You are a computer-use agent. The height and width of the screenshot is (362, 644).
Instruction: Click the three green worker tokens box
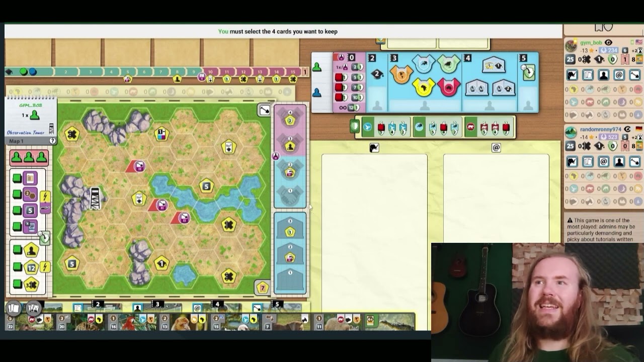(x=29, y=158)
